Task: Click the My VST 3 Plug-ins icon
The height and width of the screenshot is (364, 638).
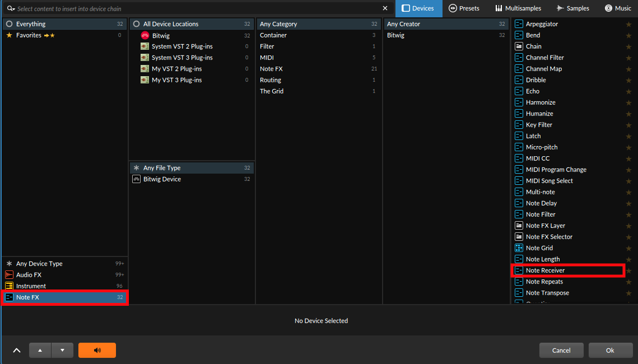Action: click(145, 80)
